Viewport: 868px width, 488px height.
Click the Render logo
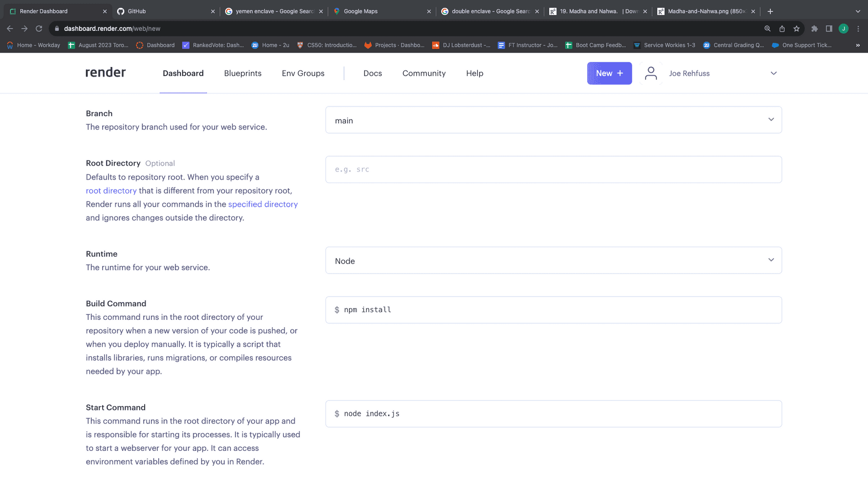point(105,73)
